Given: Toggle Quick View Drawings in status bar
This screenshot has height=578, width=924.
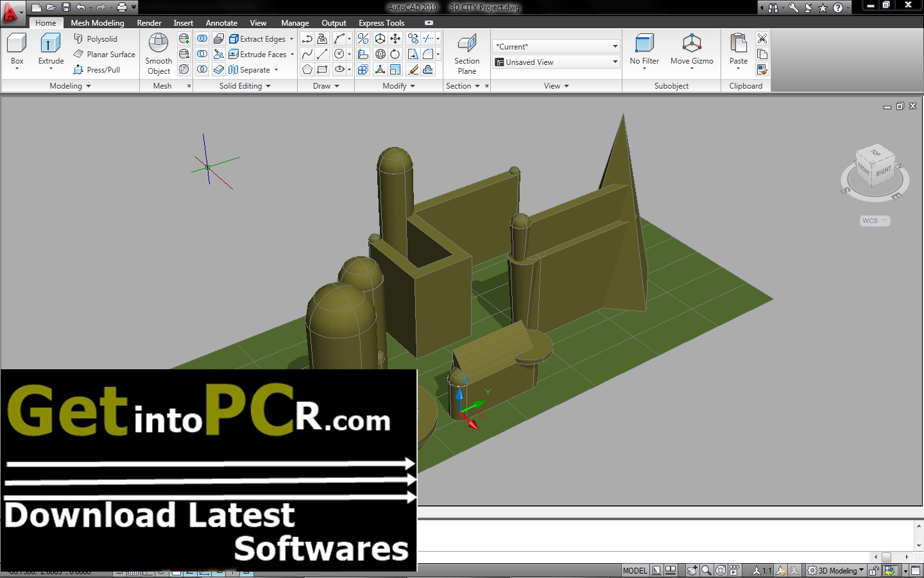Looking at the screenshot, I should (671, 570).
